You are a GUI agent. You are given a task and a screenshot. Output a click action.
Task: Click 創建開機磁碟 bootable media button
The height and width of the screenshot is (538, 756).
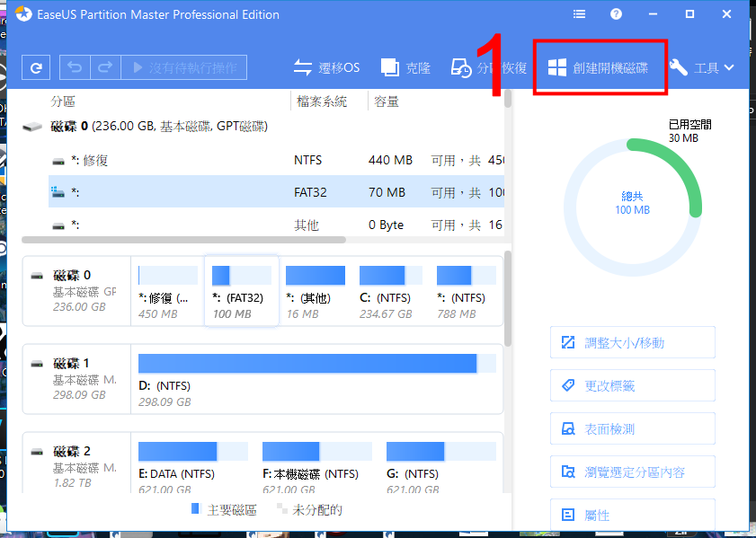[599, 68]
